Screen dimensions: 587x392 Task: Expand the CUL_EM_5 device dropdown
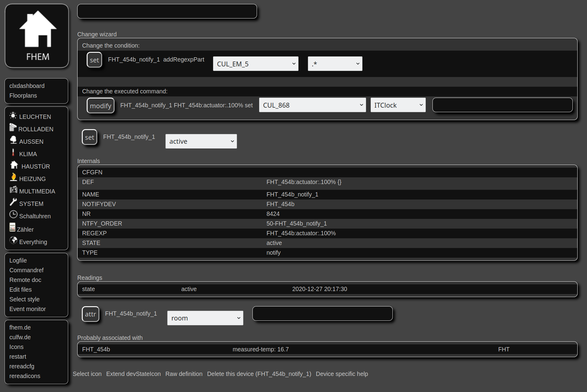[x=255, y=64]
